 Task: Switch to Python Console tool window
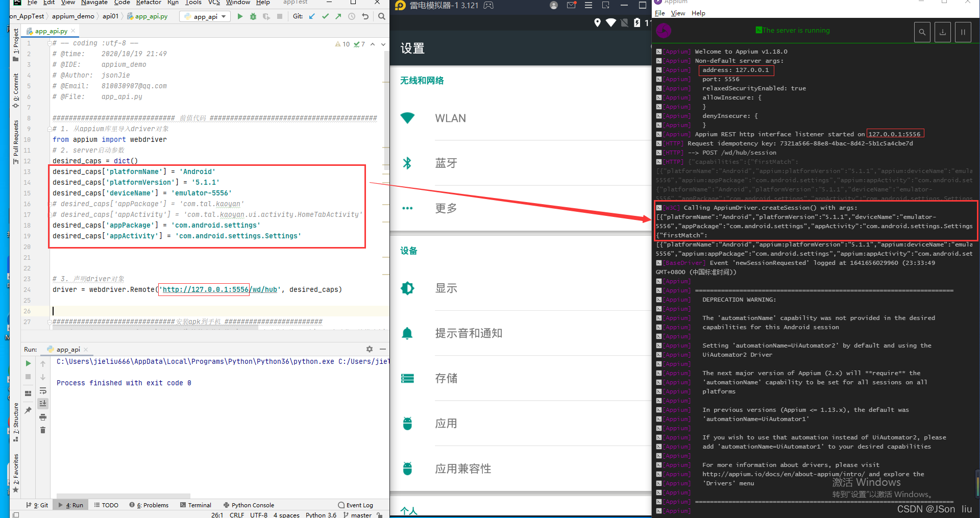249,505
